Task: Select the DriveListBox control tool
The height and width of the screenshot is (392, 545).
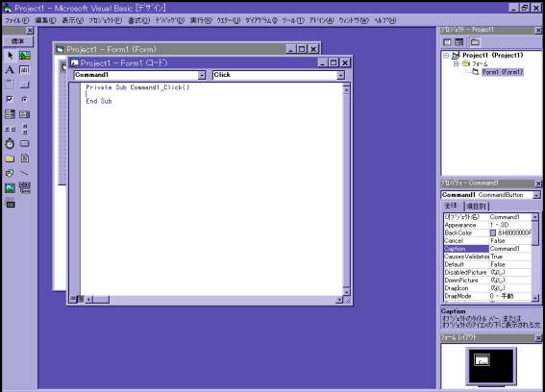Action: pos(24,143)
